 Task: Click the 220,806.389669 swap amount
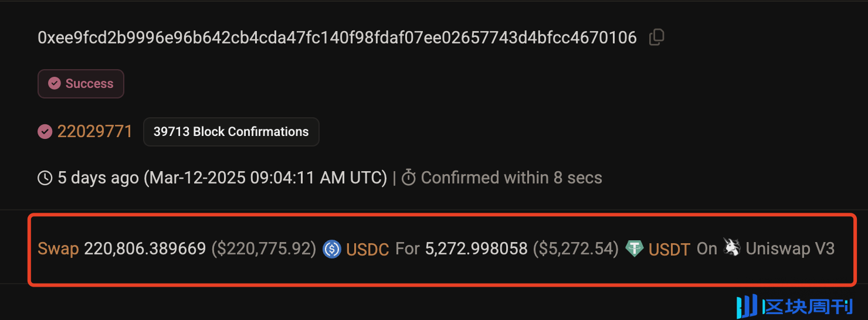click(145, 249)
